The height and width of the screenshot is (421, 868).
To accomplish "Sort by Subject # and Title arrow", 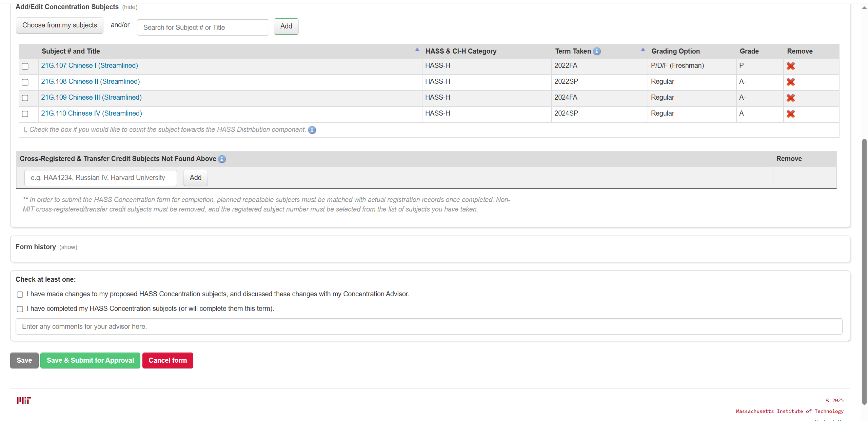I will (417, 50).
